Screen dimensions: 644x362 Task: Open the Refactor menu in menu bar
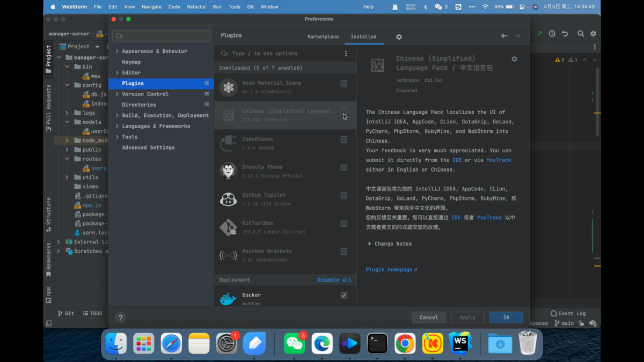point(196,7)
